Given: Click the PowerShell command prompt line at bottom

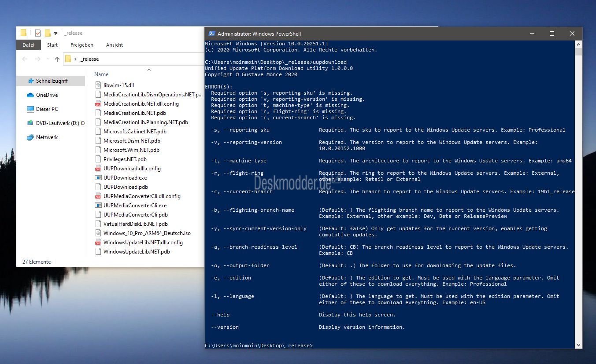Looking at the screenshot, I should (x=259, y=346).
